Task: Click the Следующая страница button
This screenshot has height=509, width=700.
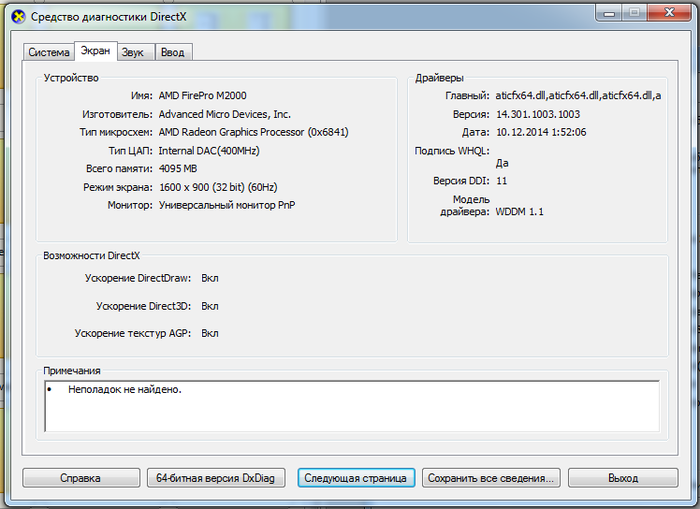Action: pos(356,478)
